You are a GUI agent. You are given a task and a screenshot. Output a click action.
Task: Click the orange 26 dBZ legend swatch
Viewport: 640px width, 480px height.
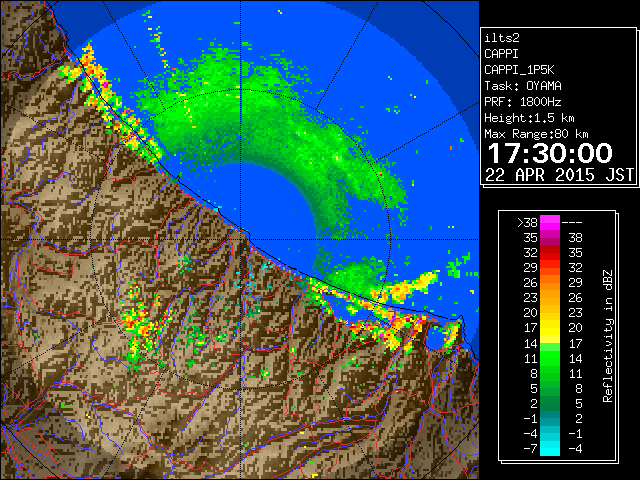[x=550, y=283]
